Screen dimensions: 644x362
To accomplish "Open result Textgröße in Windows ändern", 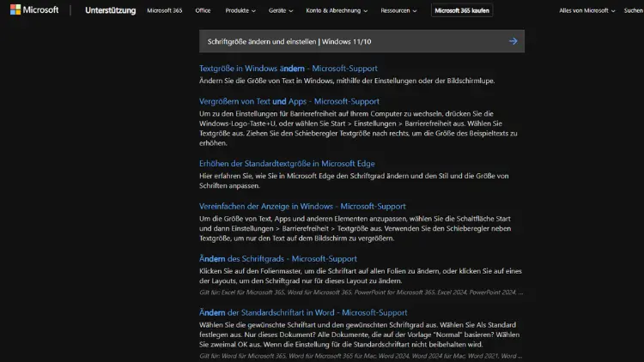I will tap(289, 68).
